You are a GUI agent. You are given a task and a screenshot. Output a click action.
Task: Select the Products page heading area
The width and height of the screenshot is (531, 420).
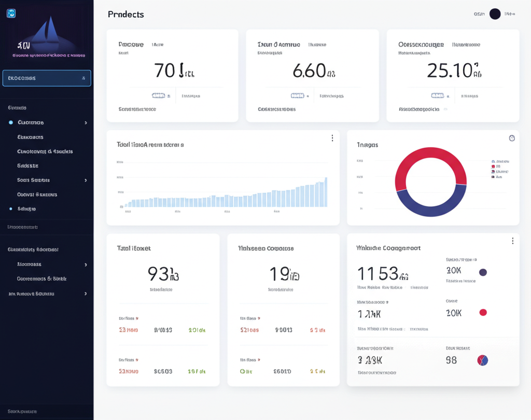click(126, 15)
